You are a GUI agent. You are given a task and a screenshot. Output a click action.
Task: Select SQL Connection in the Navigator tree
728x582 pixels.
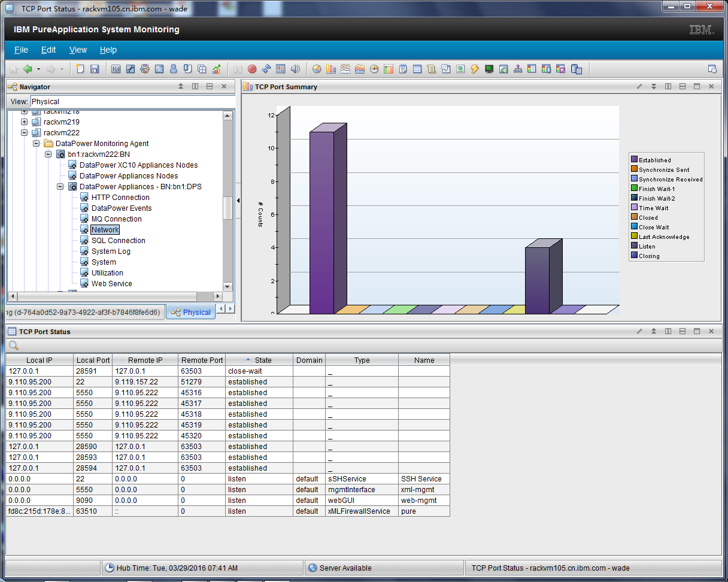point(118,240)
